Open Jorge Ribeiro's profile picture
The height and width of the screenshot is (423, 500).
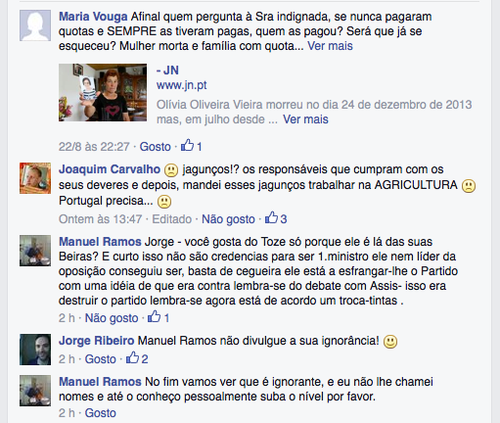[35, 349]
